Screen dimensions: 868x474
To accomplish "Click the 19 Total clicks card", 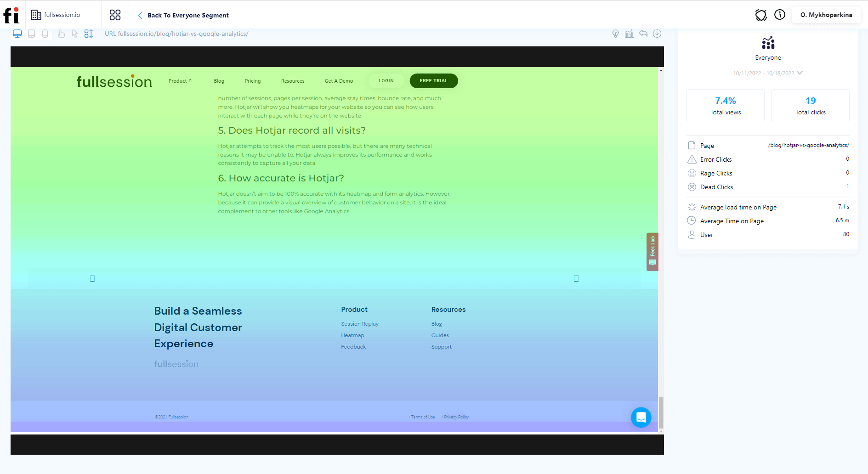I will 811,105.
